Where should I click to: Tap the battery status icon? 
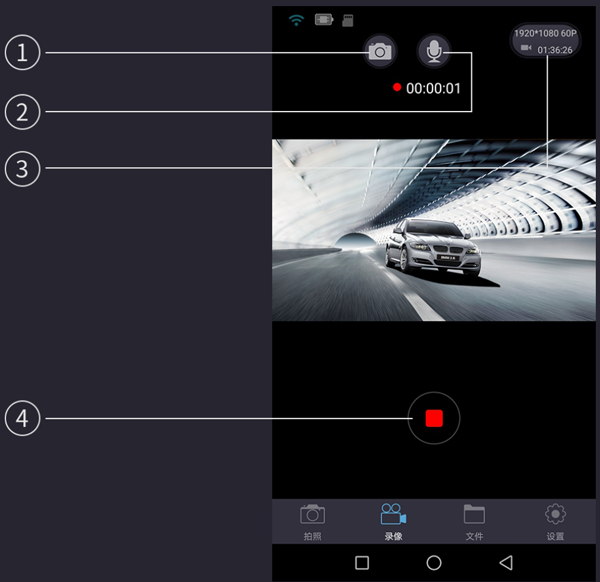pos(324,20)
